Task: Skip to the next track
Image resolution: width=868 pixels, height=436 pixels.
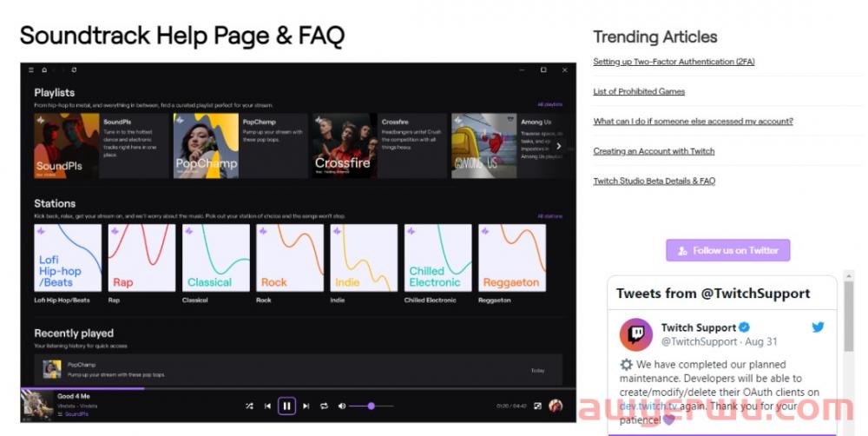Action: tap(306, 406)
